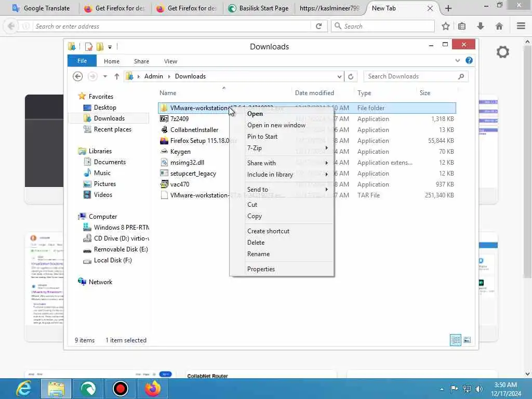Viewport: 532px width, 399px height.
Task: Choose Cut in context menu
Action: [x=282, y=205]
